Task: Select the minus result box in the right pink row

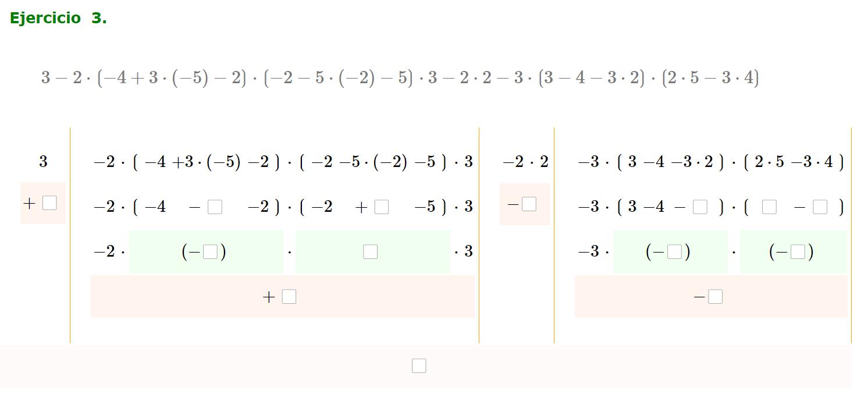Action: 715,297
